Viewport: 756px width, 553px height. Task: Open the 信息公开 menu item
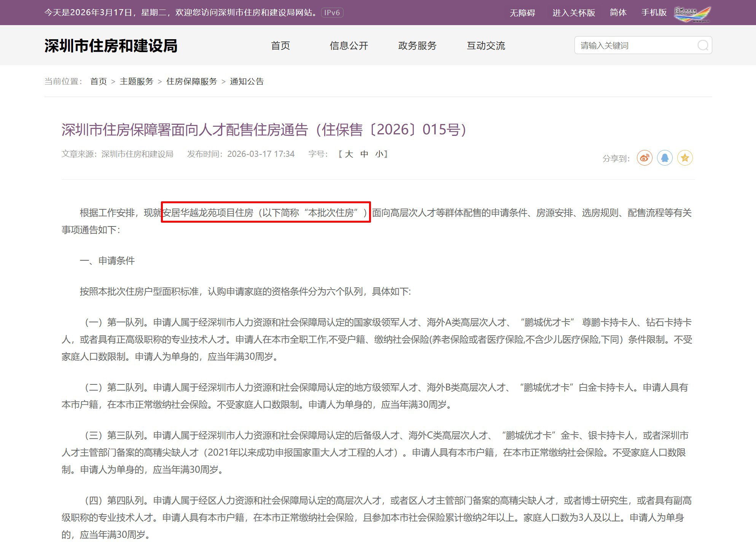[x=349, y=46]
